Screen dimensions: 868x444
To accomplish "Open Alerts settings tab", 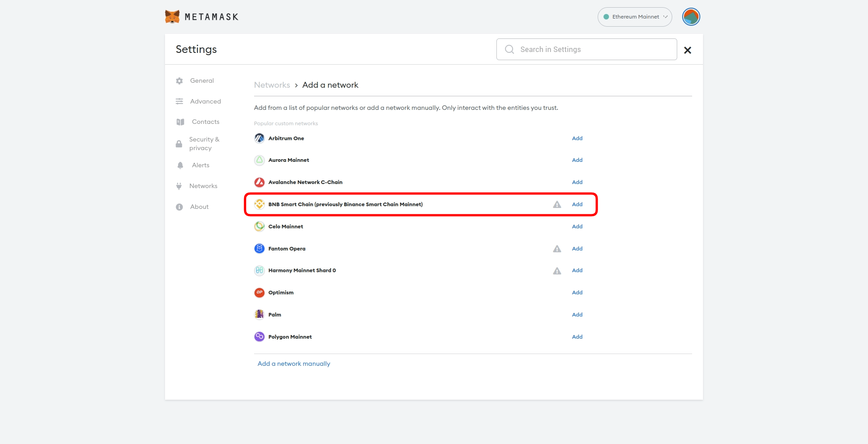I will (x=200, y=165).
